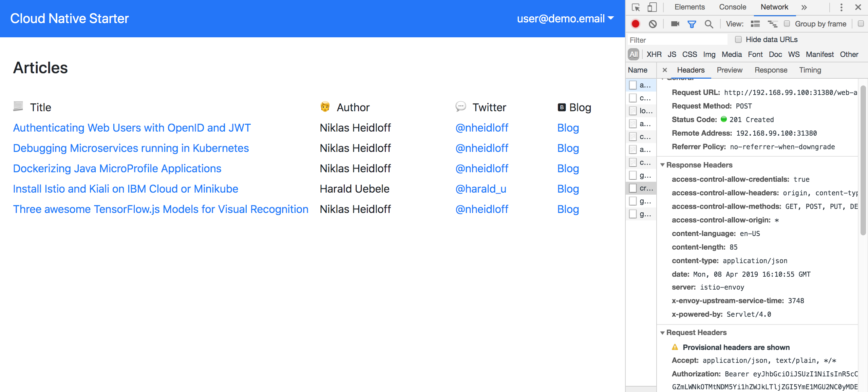Open the Dockerizing Java MicroProfile Applications article
The image size is (868, 392).
point(117,169)
